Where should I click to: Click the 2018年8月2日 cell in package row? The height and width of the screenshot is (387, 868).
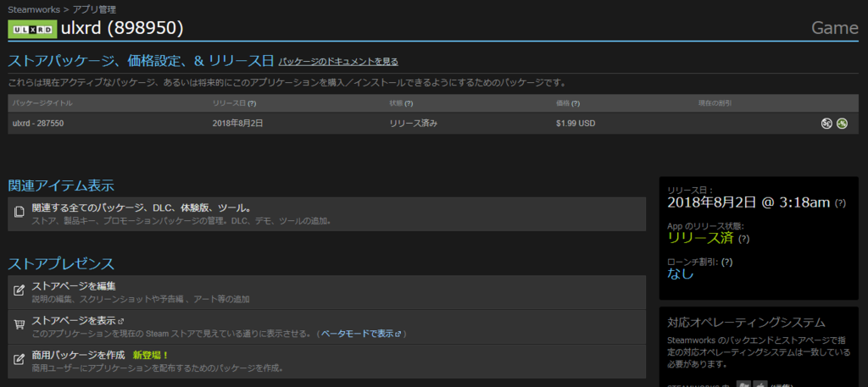pyautogui.click(x=237, y=124)
